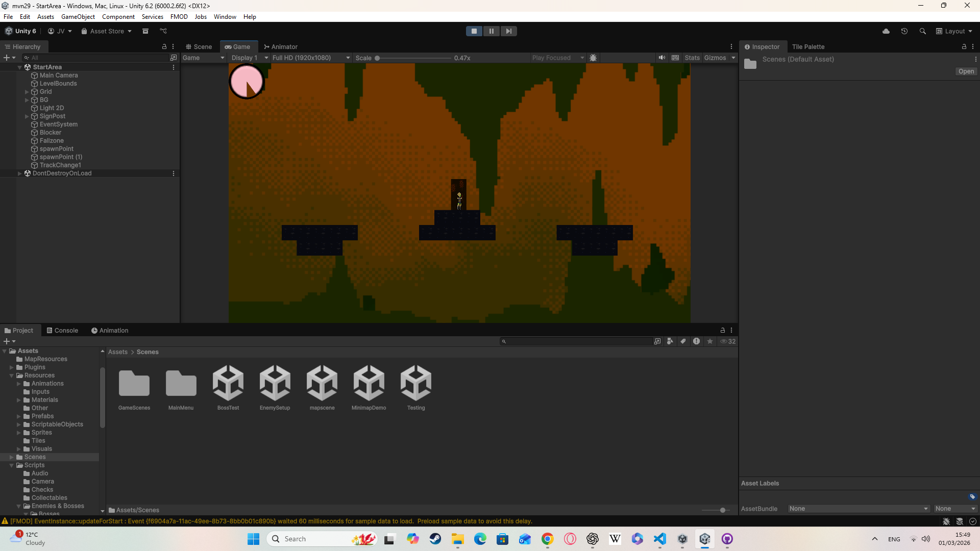980x551 pixels.
Task: Click the Search by Type filter icon
Action: click(x=670, y=341)
